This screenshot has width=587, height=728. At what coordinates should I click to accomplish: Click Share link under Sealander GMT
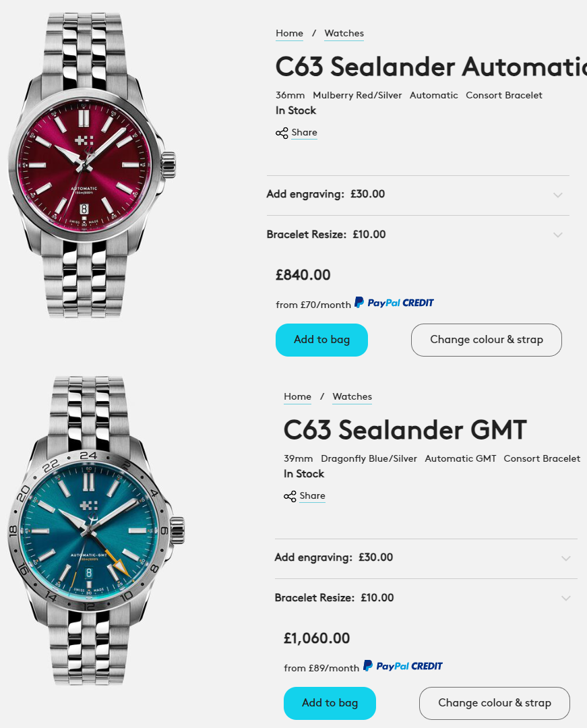(x=312, y=496)
